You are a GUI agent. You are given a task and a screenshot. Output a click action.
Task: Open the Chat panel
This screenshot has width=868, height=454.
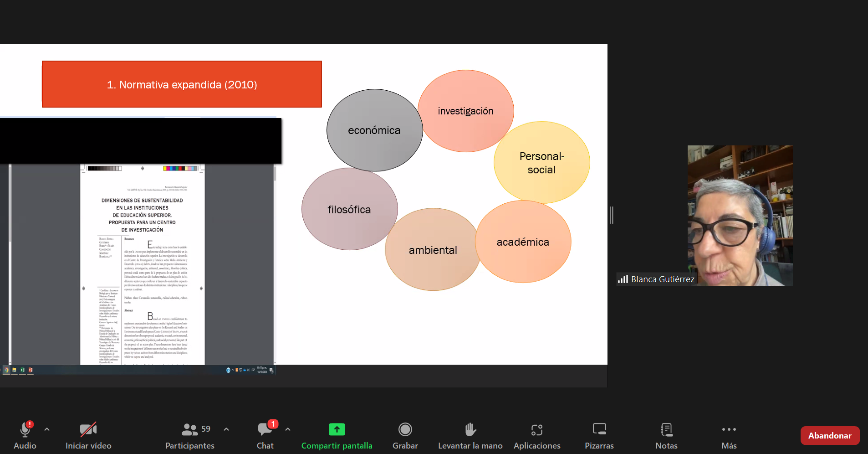265,430
